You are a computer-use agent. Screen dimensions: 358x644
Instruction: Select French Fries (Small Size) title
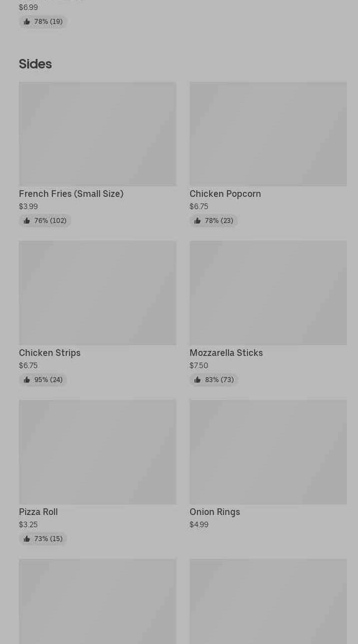click(71, 194)
